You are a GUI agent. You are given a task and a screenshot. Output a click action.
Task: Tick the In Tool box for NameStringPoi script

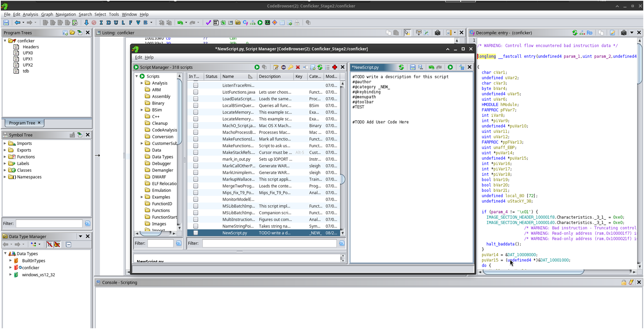[196, 226]
